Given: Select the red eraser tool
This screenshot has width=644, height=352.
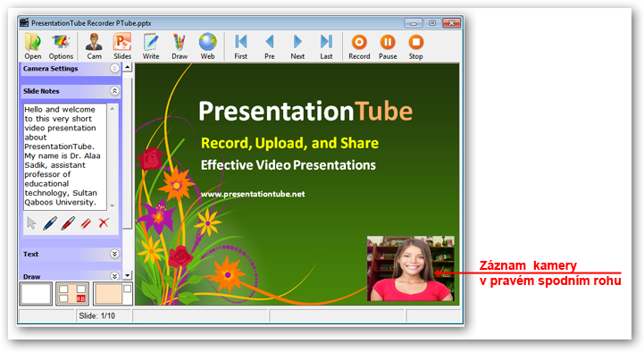Looking at the screenshot, I should click(86, 223).
